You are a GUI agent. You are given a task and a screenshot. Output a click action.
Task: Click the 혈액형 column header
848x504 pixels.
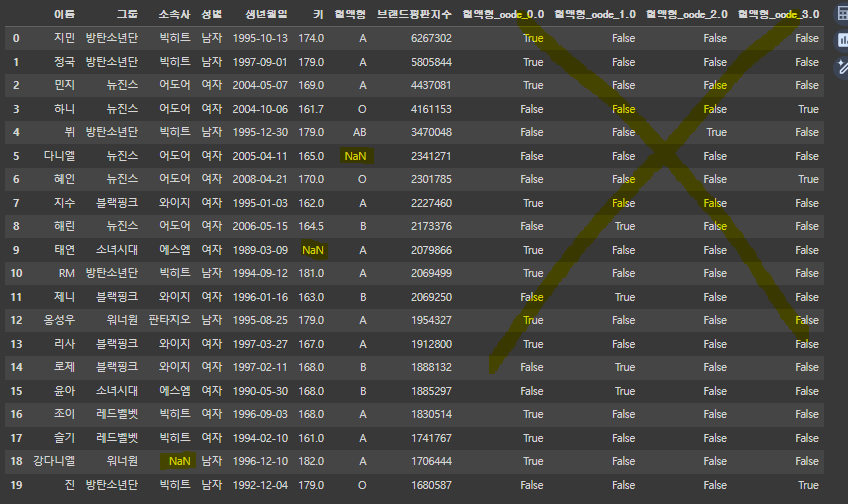(x=350, y=15)
